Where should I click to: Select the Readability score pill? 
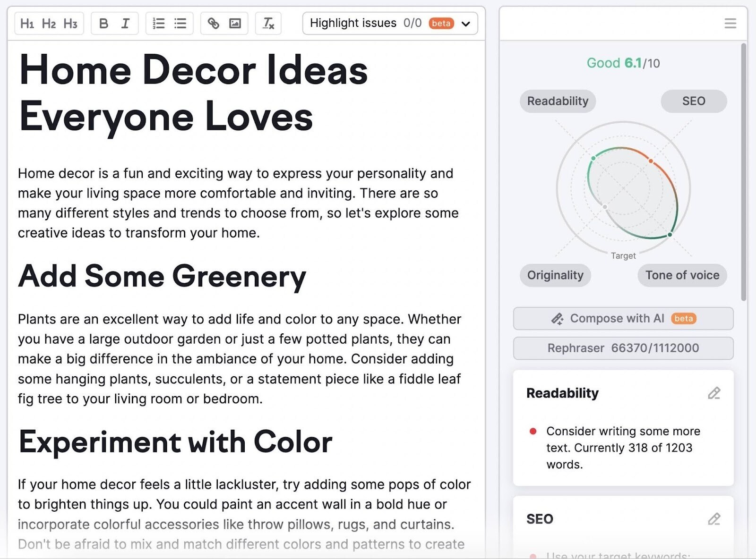558,101
